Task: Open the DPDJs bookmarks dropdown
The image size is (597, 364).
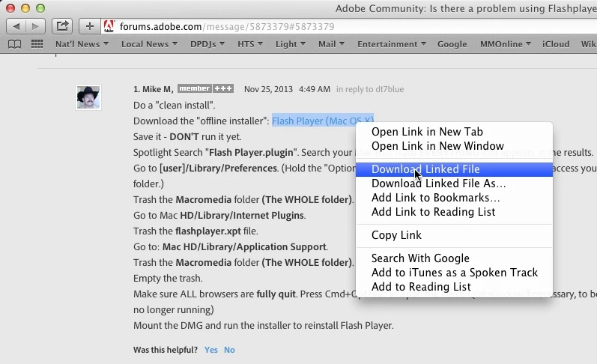Action: tap(207, 44)
